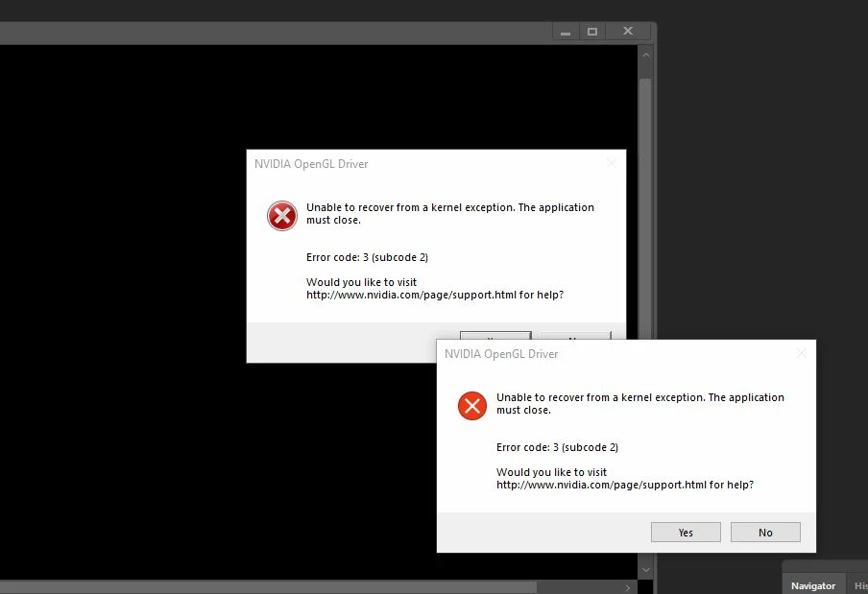This screenshot has height=594, width=868.
Task: Click the horizontal scrollbar right arrow
Action: pyautogui.click(x=628, y=588)
